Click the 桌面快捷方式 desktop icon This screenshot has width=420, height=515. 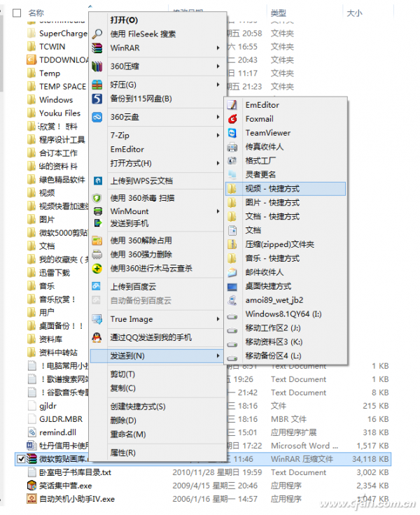click(232, 286)
